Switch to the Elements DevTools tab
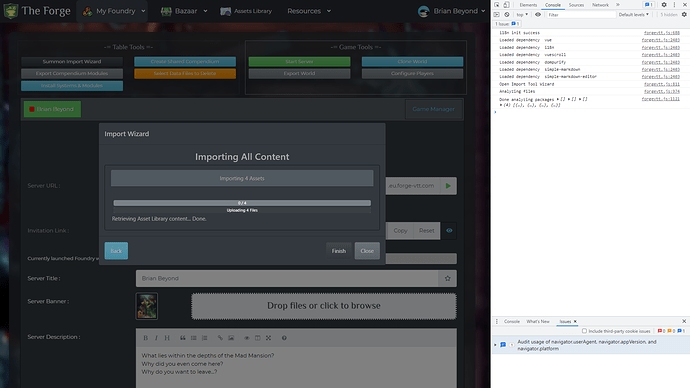Image resolution: width=690 pixels, height=388 pixels. point(528,5)
